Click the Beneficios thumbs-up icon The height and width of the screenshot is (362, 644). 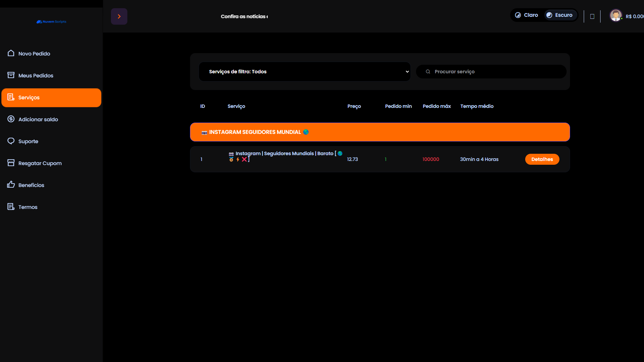pos(11,185)
